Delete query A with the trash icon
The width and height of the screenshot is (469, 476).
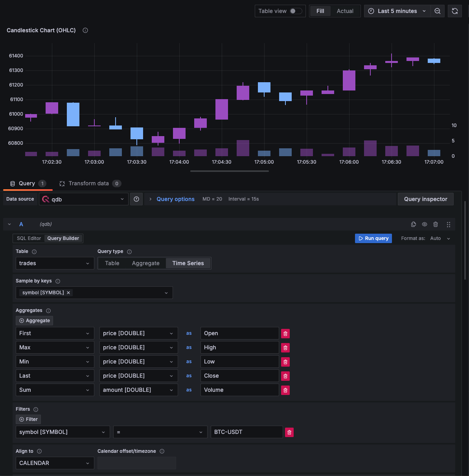pos(436,224)
